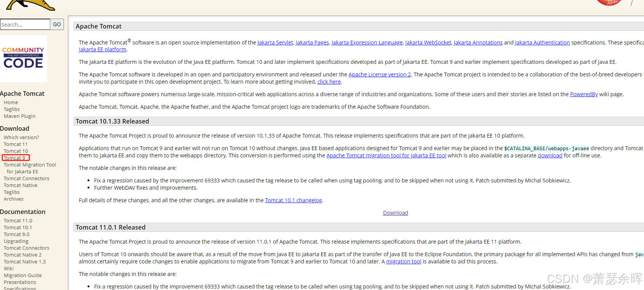Open Which version? download link
The height and width of the screenshot is (290, 644).
[x=21, y=138]
